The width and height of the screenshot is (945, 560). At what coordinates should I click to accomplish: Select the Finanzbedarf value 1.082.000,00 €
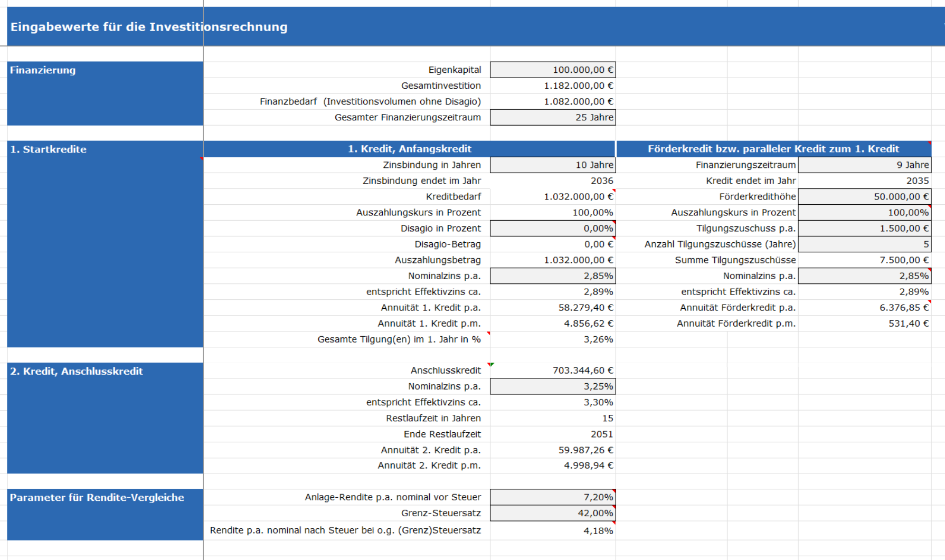click(x=579, y=101)
